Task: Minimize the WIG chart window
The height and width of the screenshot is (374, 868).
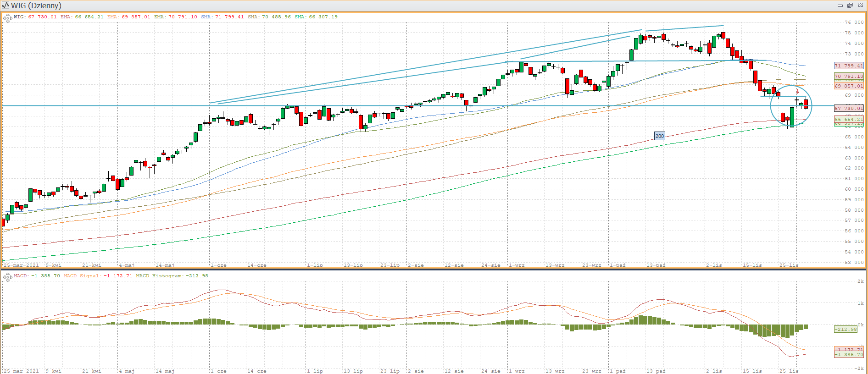Action: coord(840,5)
